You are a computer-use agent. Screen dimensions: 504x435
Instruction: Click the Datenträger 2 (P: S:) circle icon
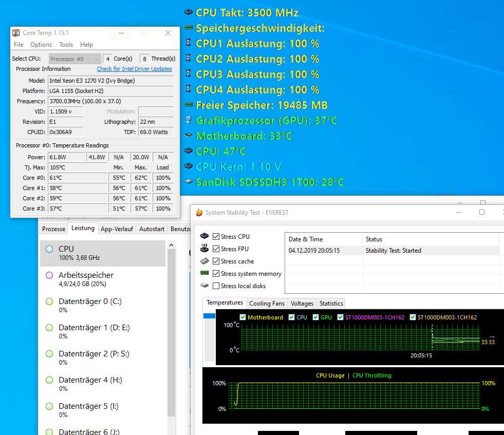click(49, 354)
